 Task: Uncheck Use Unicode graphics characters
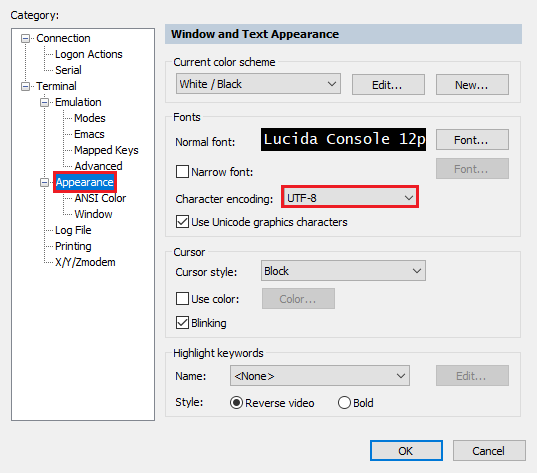pos(182,222)
